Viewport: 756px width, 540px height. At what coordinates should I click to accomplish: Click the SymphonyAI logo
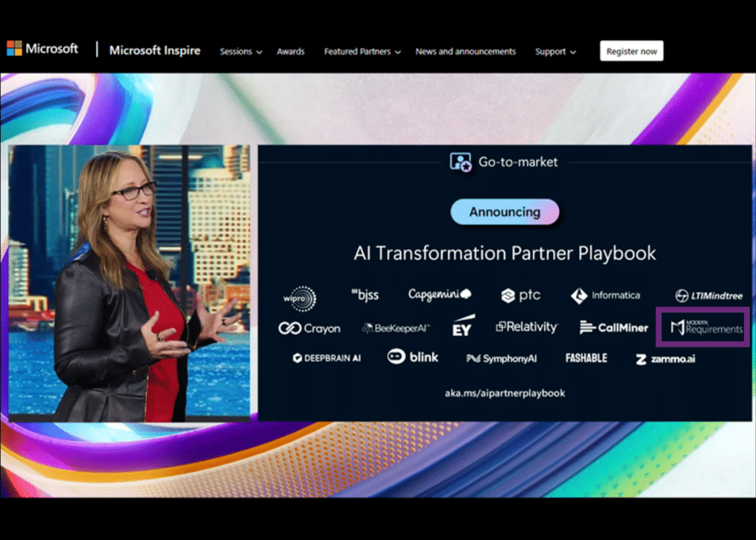tap(501, 358)
